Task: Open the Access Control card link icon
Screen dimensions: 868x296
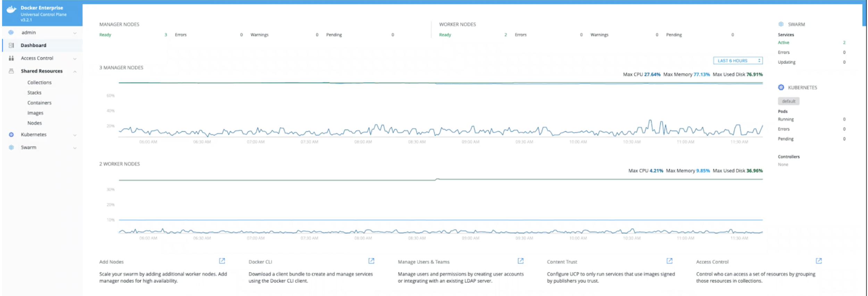Action: [x=819, y=261]
